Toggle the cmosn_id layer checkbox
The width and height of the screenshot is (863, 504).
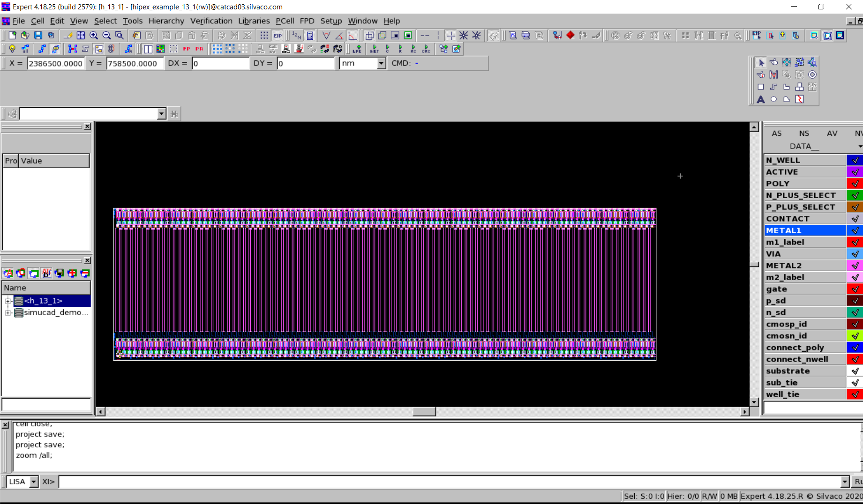(855, 336)
